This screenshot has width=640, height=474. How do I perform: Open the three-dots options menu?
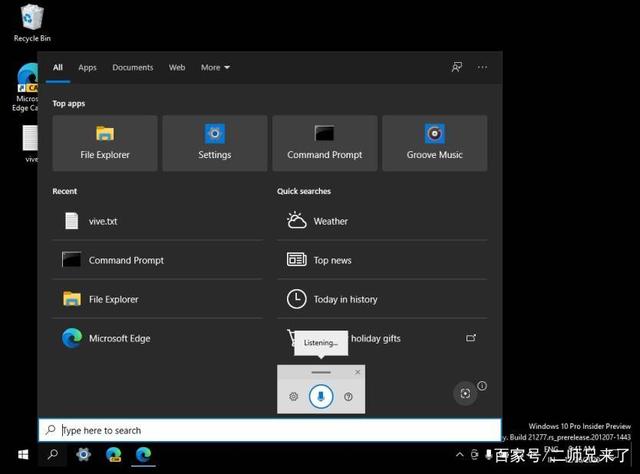[482, 67]
